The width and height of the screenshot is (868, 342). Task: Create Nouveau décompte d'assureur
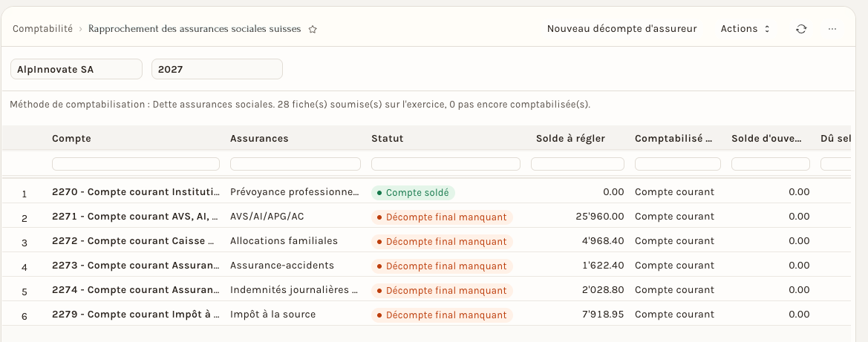tap(621, 29)
